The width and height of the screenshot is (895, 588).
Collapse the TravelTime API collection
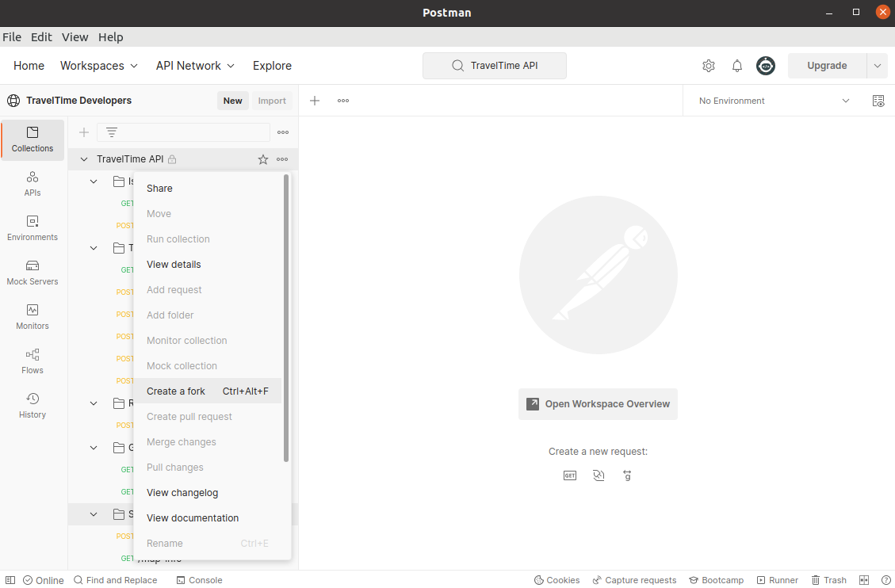[x=83, y=158]
